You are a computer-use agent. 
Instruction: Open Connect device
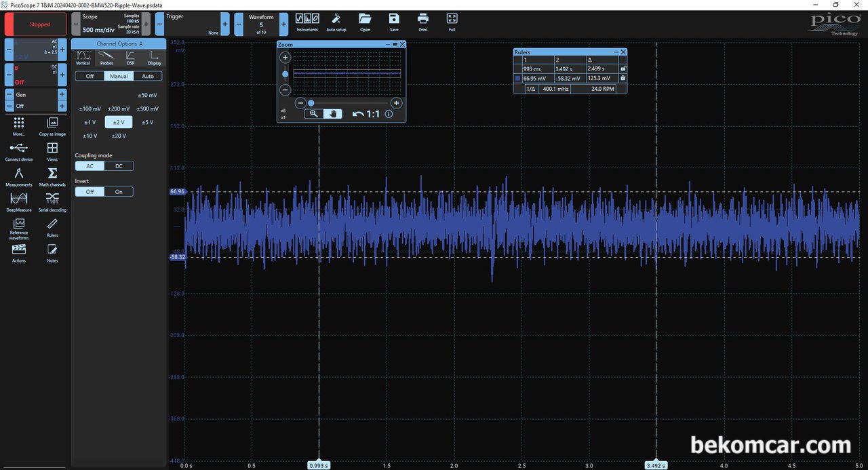(x=19, y=151)
